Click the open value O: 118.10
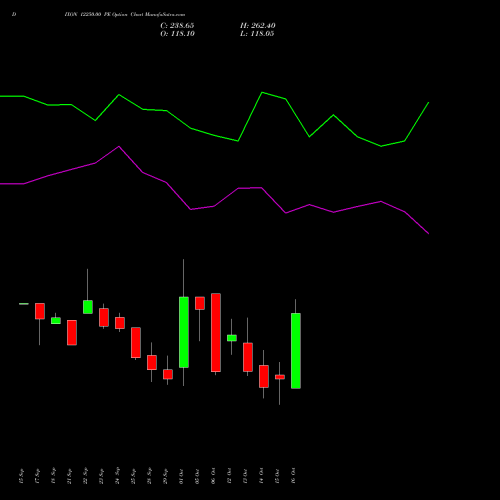The image size is (500, 500). click(177, 34)
